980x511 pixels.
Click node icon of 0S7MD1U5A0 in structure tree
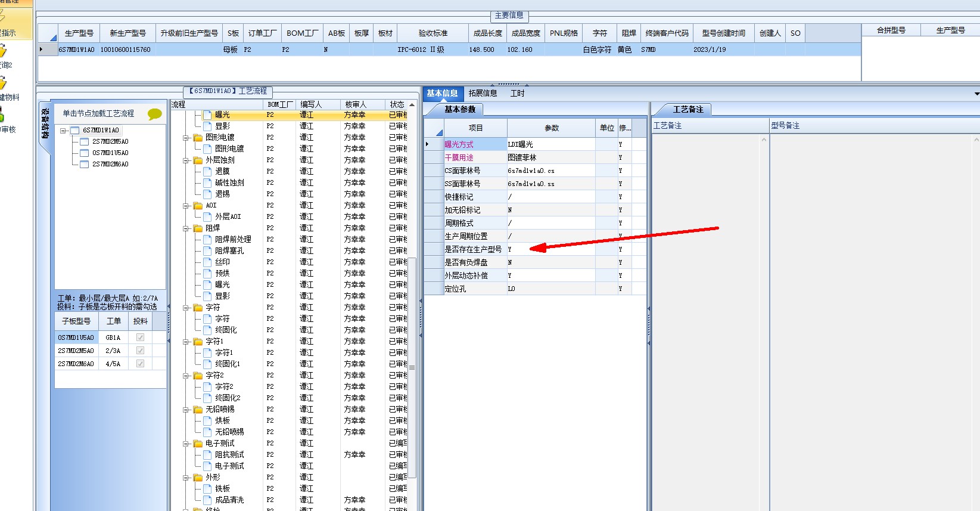(x=84, y=153)
